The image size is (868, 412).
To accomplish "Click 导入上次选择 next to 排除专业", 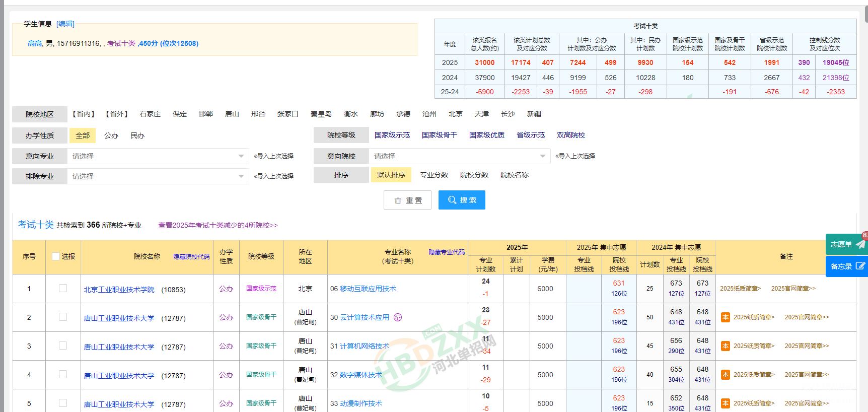I will (x=273, y=176).
